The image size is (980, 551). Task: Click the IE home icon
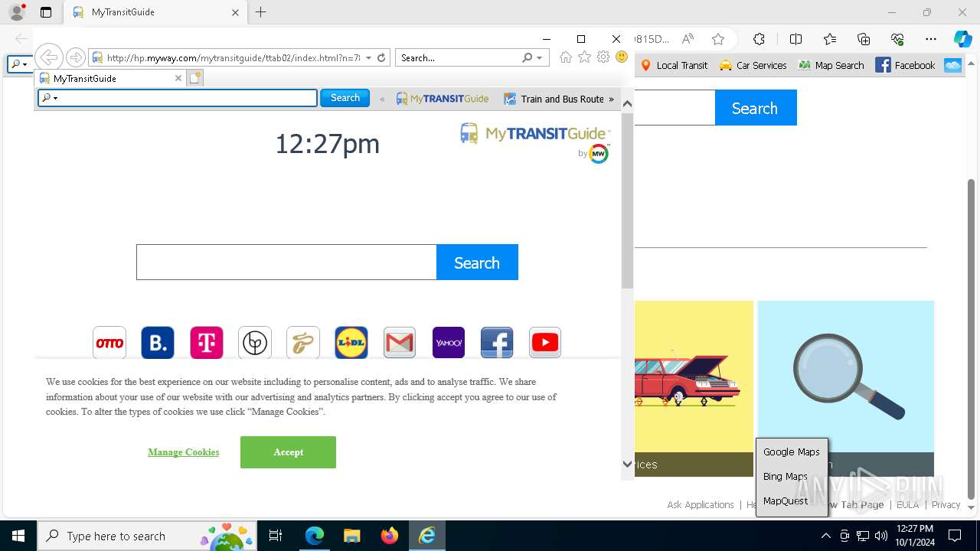[x=566, y=57]
